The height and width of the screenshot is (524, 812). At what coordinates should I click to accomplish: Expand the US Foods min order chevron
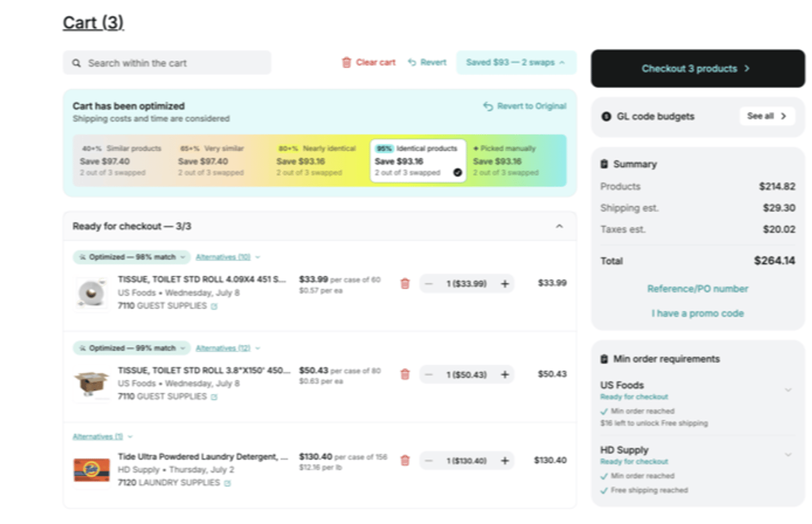point(788,390)
